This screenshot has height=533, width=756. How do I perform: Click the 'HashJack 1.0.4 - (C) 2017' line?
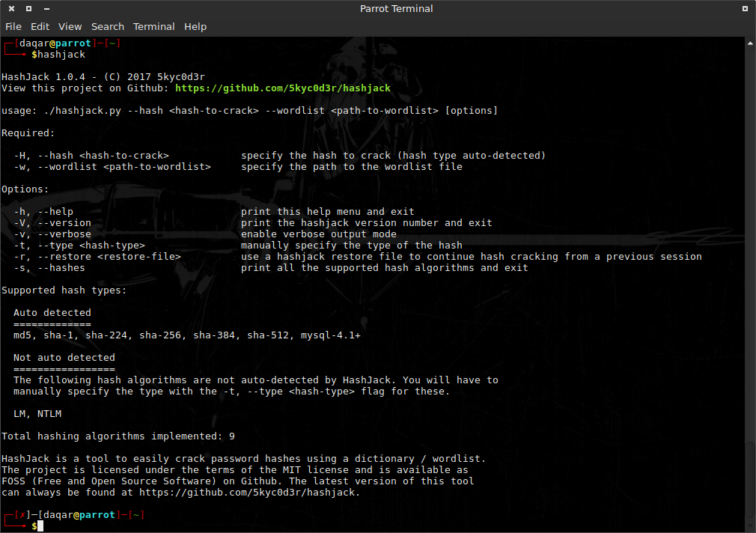(103, 77)
